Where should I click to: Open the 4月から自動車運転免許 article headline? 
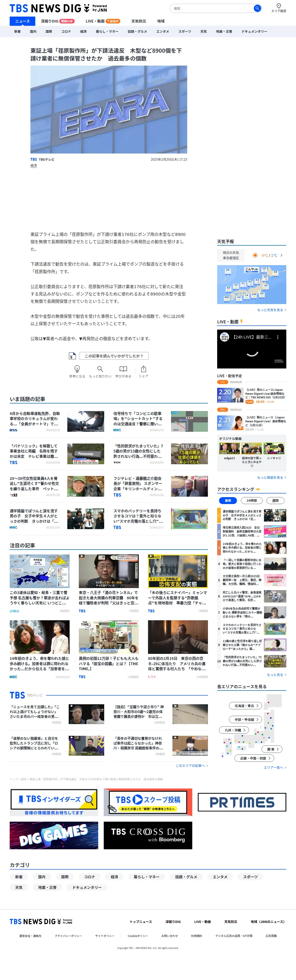click(x=35, y=418)
